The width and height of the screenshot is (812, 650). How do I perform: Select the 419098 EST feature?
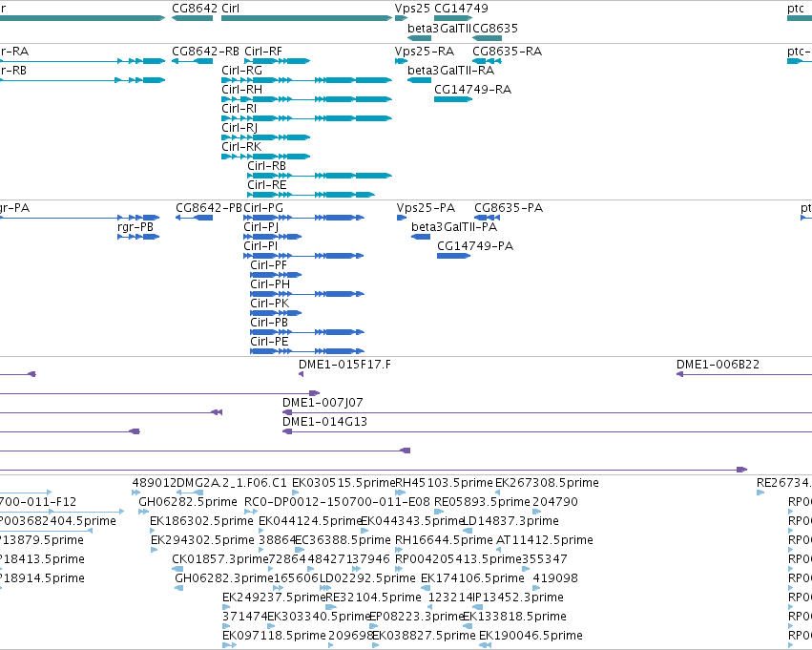(536, 588)
